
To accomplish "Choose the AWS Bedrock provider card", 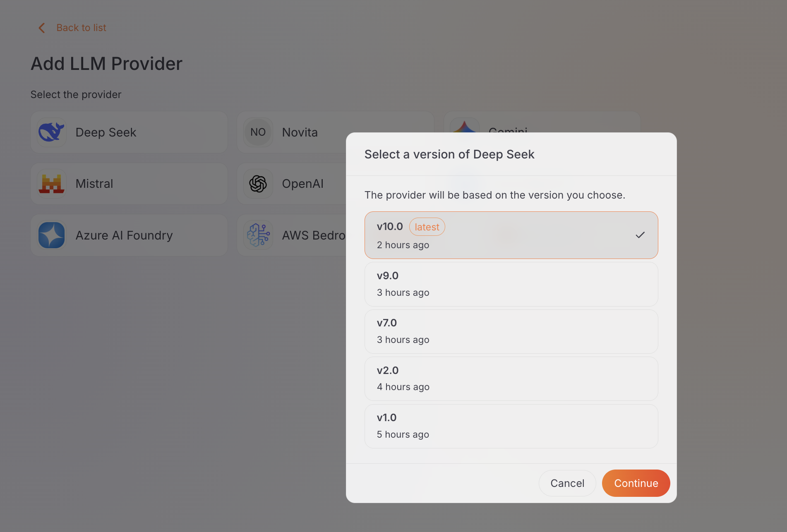I will point(291,235).
